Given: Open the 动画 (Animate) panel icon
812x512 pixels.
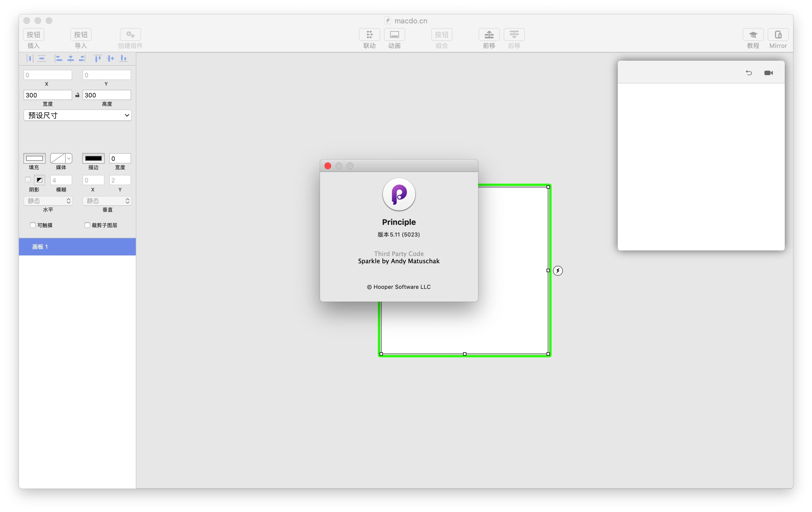Looking at the screenshot, I should click(x=394, y=35).
